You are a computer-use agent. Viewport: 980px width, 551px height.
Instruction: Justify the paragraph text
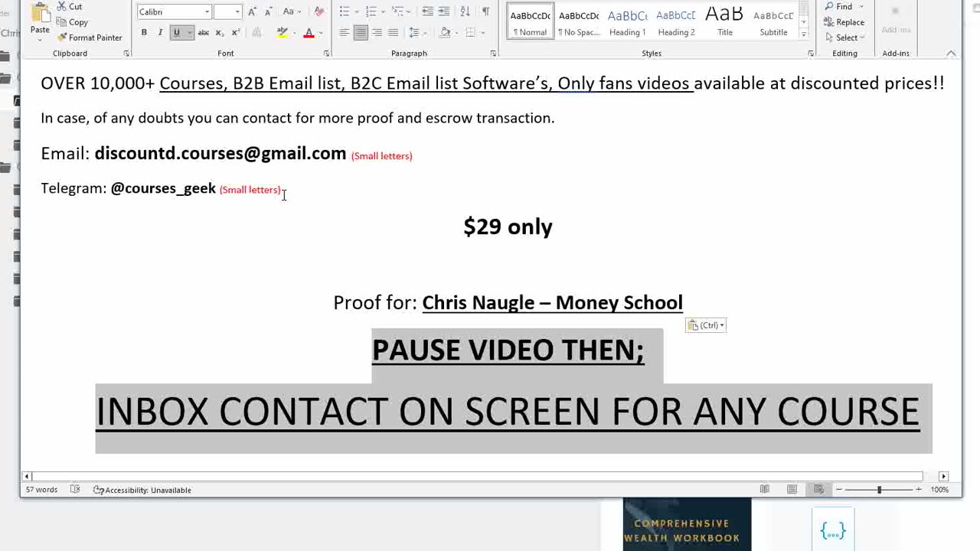point(393,33)
